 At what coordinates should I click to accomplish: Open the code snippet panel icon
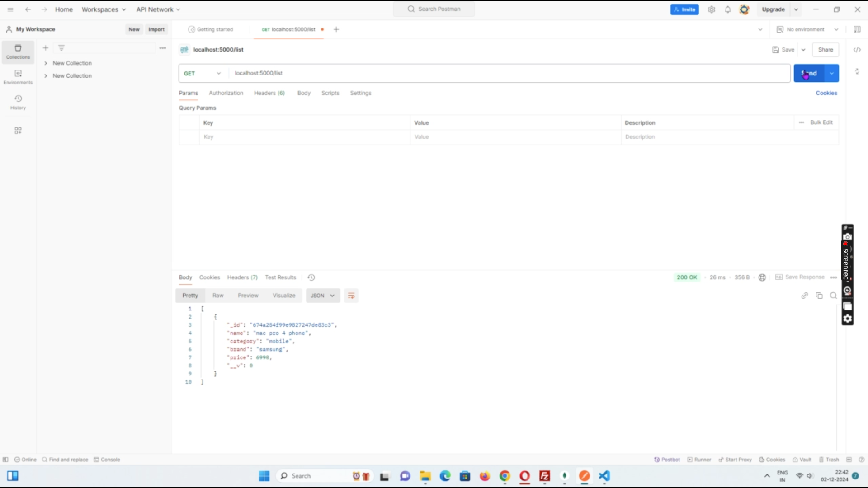(857, 50)
